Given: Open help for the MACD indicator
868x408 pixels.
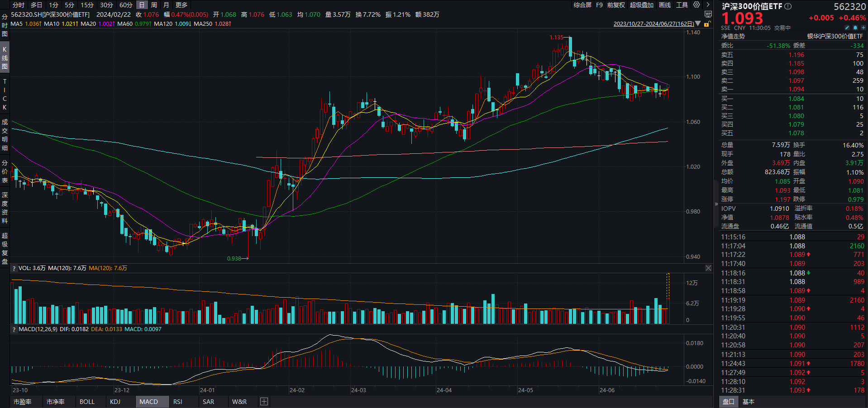Looking at the screenshot, I should (x=14, y=329).
